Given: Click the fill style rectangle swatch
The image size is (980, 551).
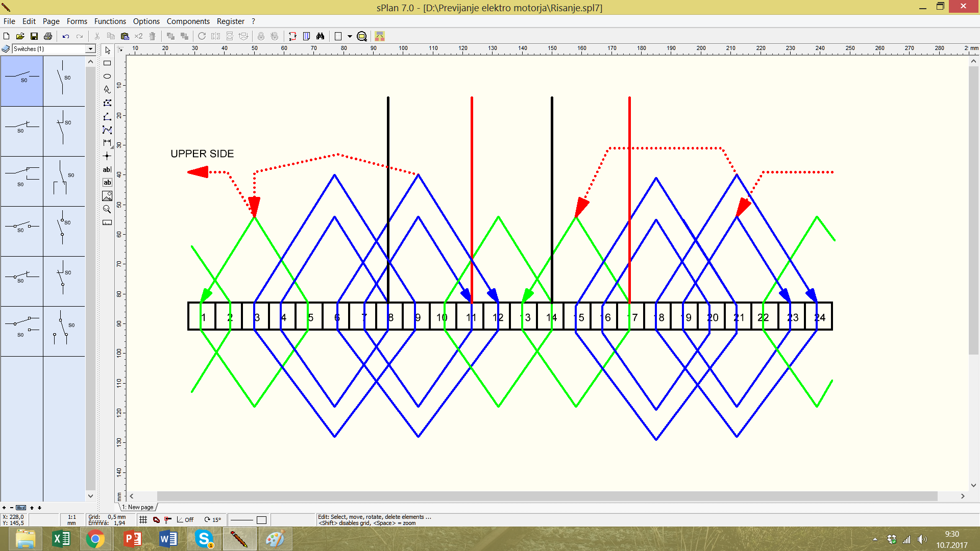Looking at the screenshot, I should 261,520.
